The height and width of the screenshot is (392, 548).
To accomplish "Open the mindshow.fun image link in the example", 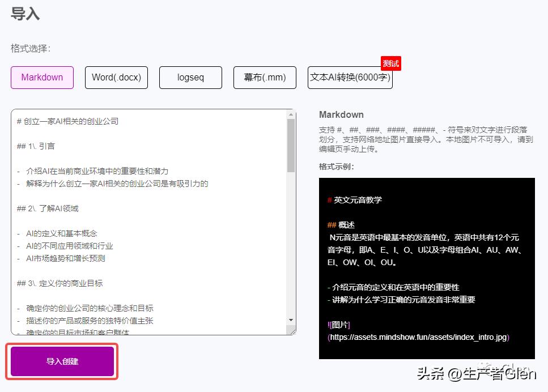I will tap(418, 337).
